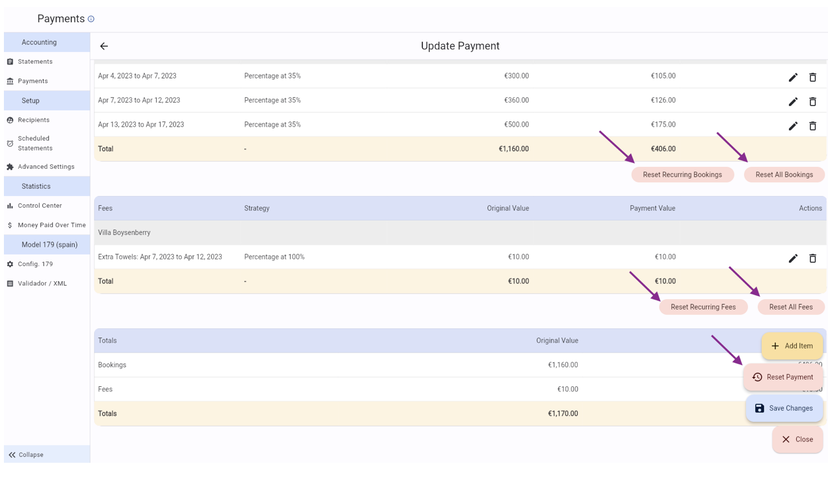Viewport: 828px width, 479px height.
Task: Click Reset Recurring Fees button
Action: (x=703, y=307)
